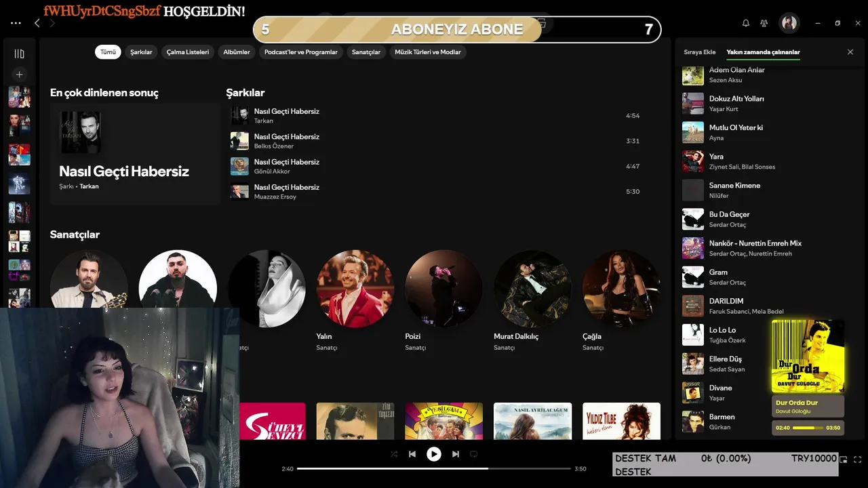868x488 pixels.
Task: Play Nasıl Geçti Habersiz by Tarkan
Action: click(435, 116)
